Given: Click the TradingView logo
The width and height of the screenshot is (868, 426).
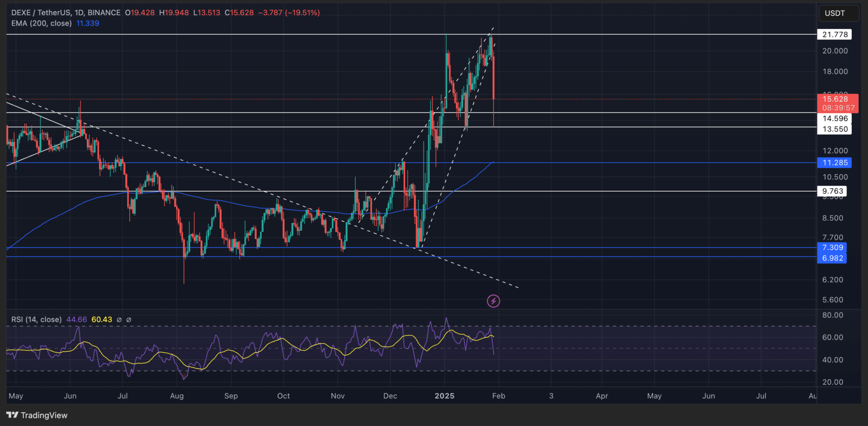Looking at the screenshot, I should (37, 415).
